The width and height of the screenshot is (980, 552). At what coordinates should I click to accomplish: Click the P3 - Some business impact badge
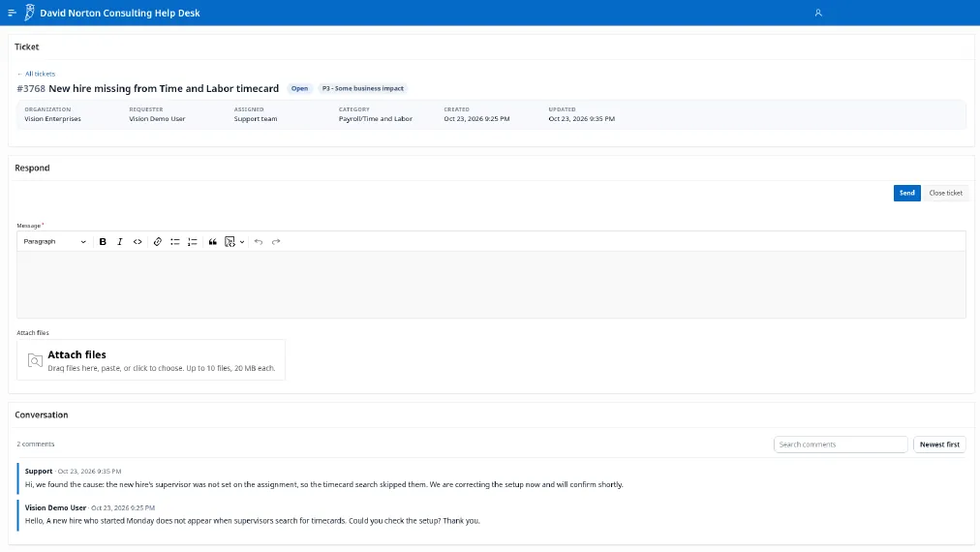point(363,89)
